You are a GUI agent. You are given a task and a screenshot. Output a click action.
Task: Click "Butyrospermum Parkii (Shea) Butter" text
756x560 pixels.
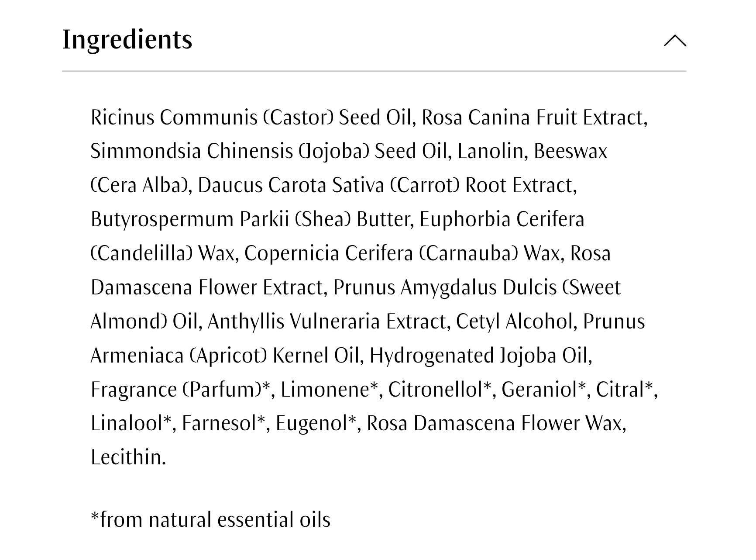pyautogui.click(x=251, y=219)
